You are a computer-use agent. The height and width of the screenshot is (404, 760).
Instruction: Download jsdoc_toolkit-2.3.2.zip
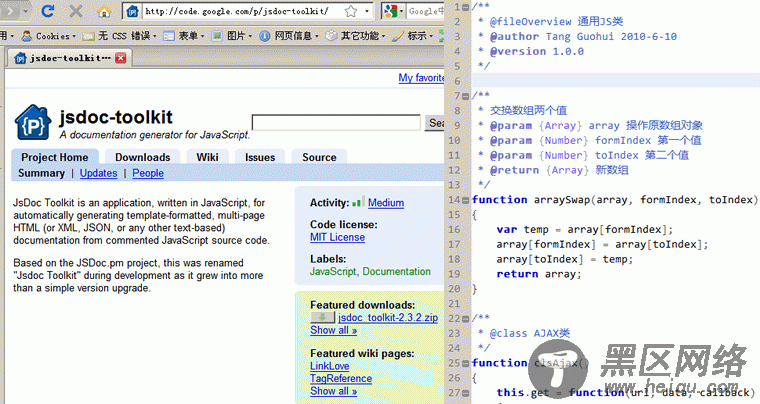coord(388,318)
